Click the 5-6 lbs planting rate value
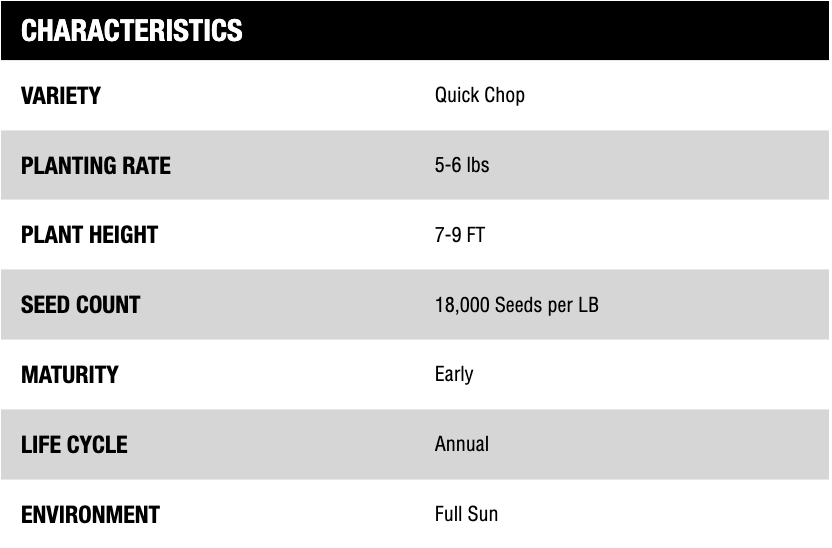Image resolution: width=832 pixels, height=548 pixels. click(462, 165)
